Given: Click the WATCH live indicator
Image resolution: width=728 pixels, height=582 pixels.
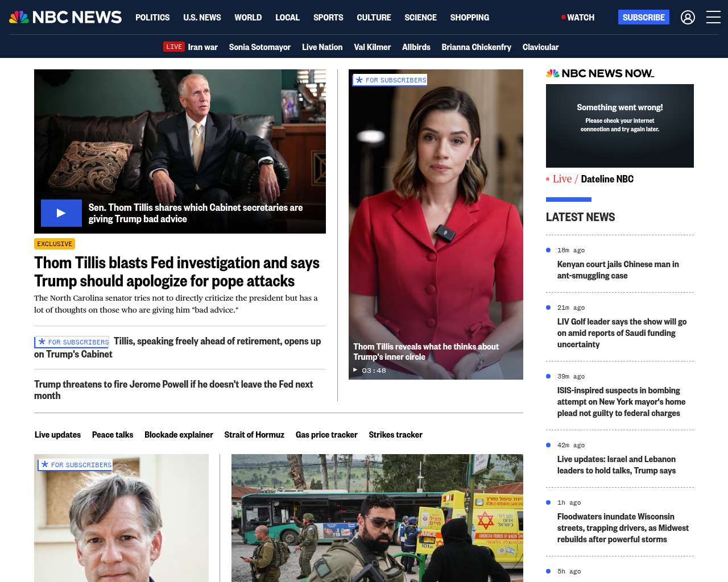Looking at the screenshot, I should coord(578,18).
